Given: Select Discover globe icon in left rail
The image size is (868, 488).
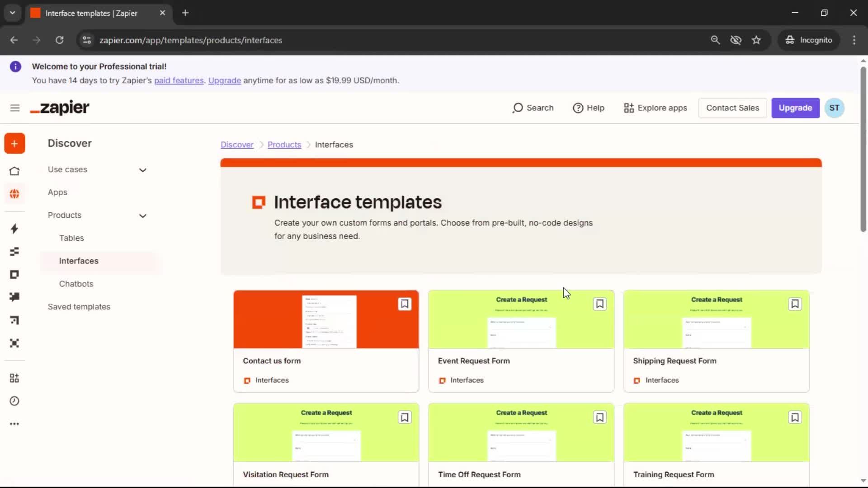Looking at the screenshot, I should 14,194.
